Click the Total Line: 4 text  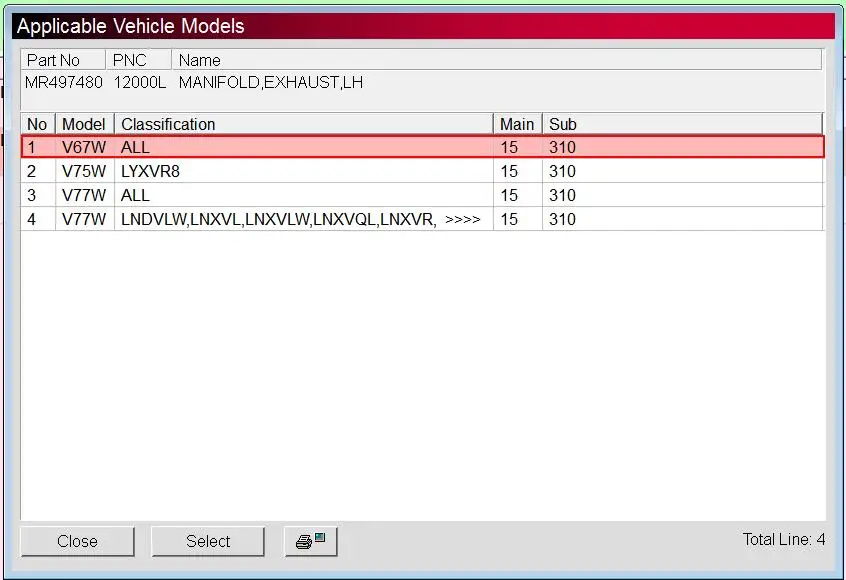pyautogui.click(x=784, y=539)
